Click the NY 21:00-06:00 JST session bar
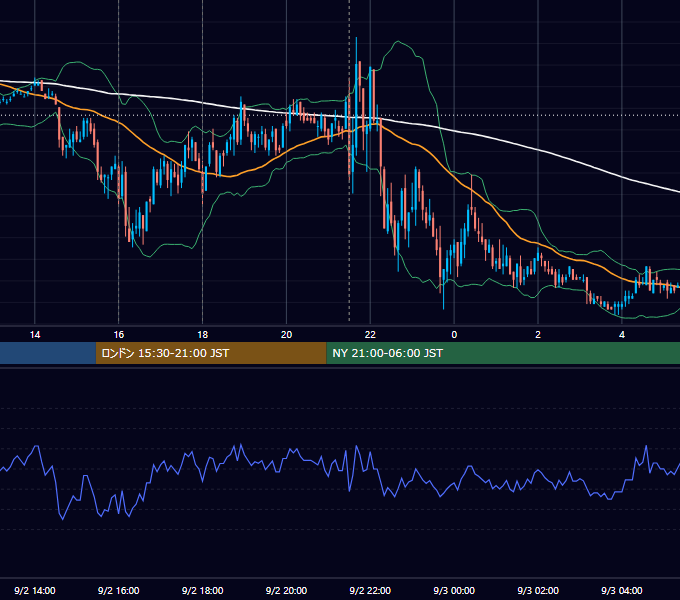Screen dimensions: 680x600 click(x=503, y=353)
